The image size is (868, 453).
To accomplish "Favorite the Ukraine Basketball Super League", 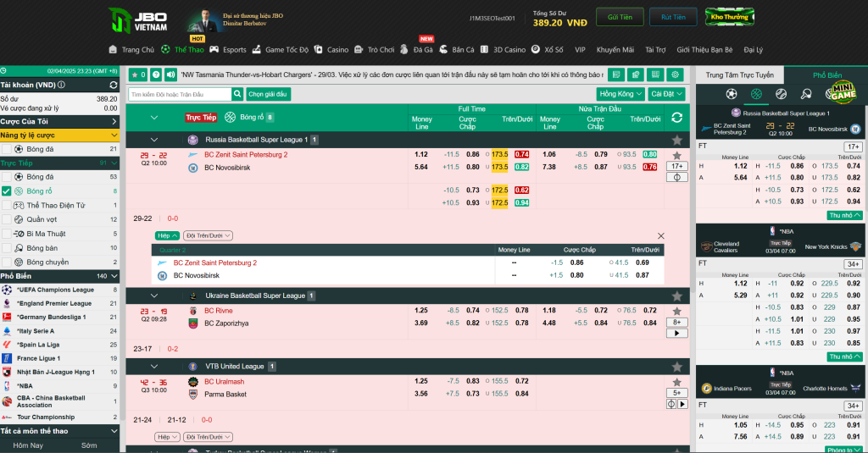I will (676, 296).
